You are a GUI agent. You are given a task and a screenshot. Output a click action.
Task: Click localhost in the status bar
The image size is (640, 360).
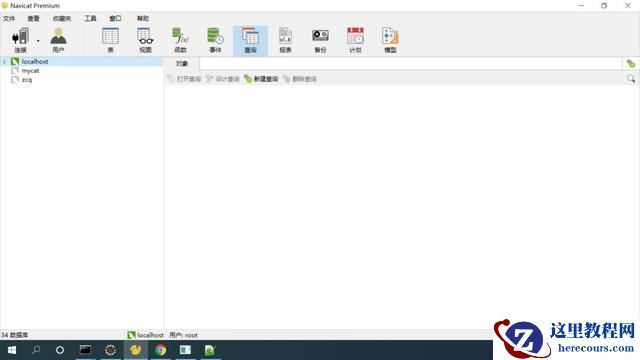(x=146, y=335)
